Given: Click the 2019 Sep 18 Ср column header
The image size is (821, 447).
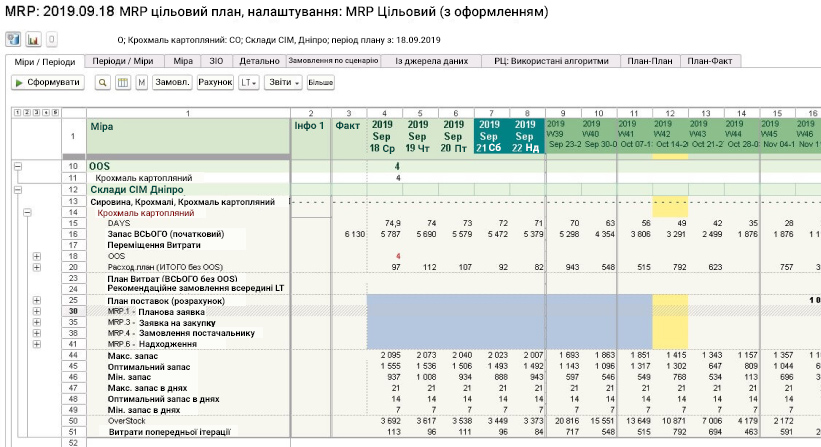Looking at the screenshot, I should 385,136.
